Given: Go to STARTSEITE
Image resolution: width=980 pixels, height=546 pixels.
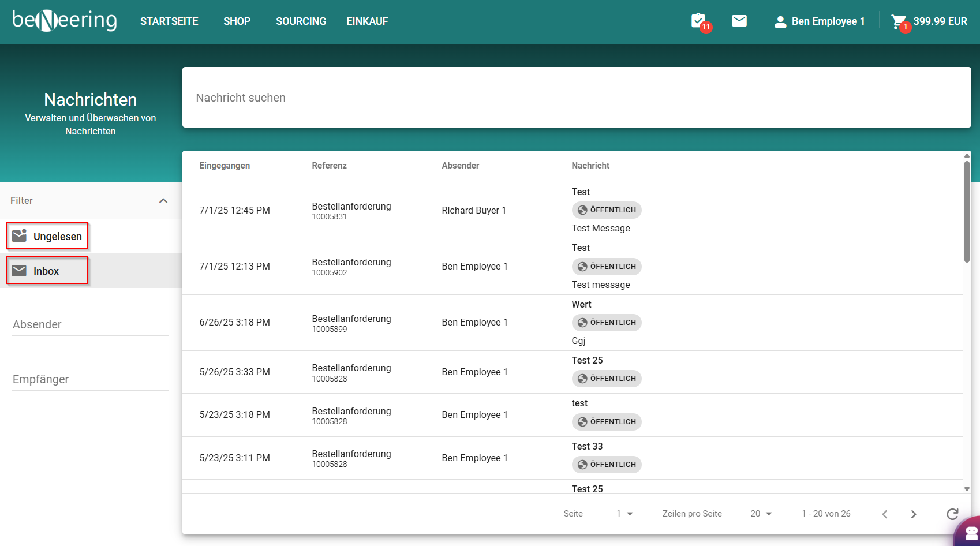Looking at the screenshot, I should point(169,21).
